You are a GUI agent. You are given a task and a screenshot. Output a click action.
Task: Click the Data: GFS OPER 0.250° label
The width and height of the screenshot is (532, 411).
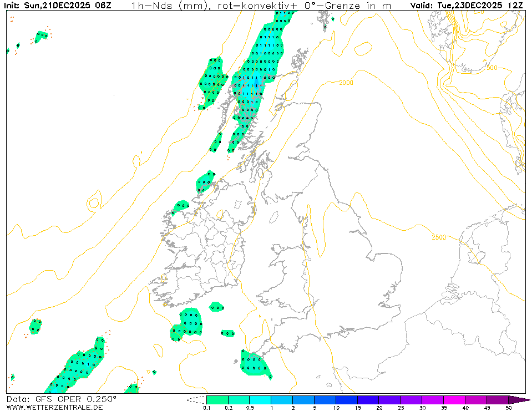click(62, 399)
